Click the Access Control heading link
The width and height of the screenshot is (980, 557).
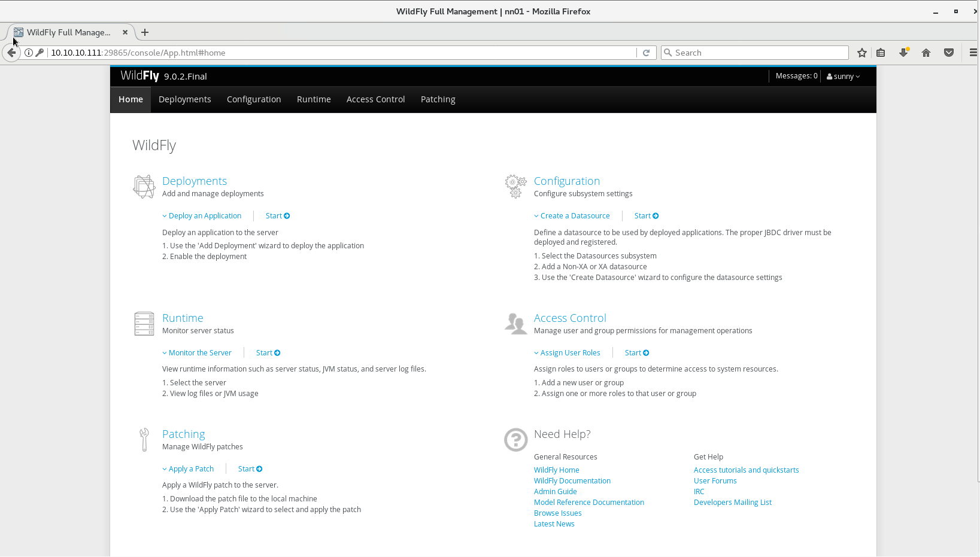pyautogui.click(x=570, y=318)
